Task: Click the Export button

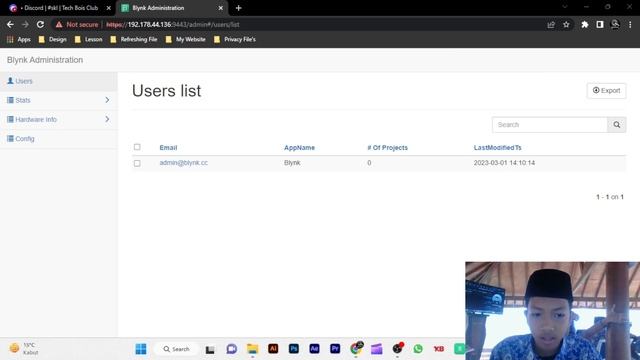Action: coord(606,91)
